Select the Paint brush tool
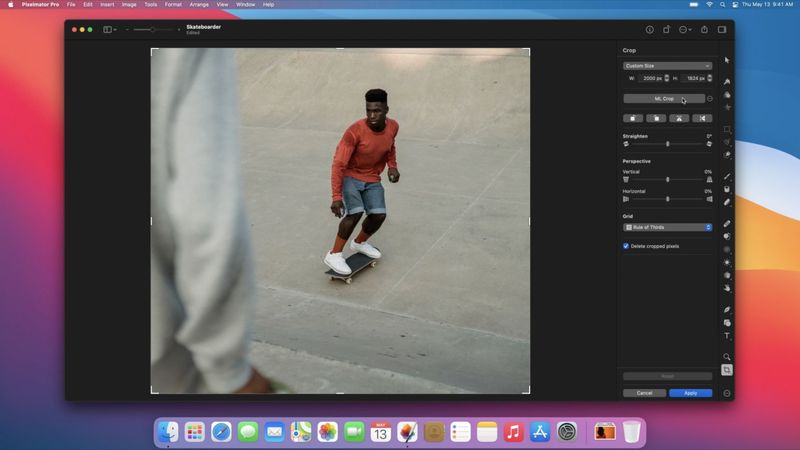The width and height of the screenshot is (800, 450). point(727,176)
